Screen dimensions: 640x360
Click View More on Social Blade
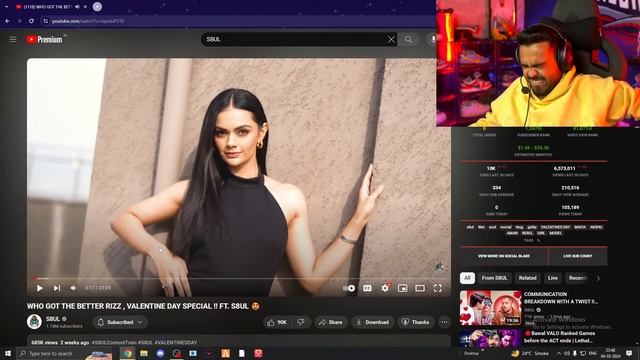point(504,256)
